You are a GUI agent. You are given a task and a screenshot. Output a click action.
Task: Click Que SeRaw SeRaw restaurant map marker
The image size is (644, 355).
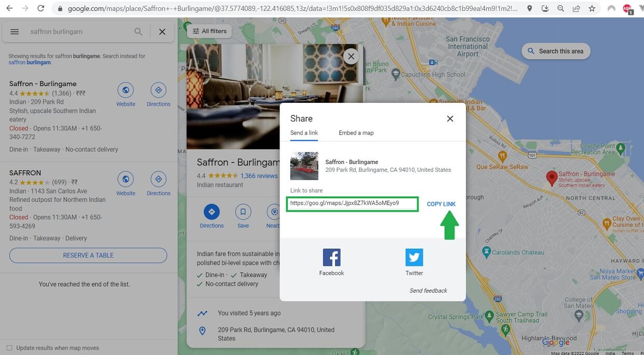click(502, 156)
